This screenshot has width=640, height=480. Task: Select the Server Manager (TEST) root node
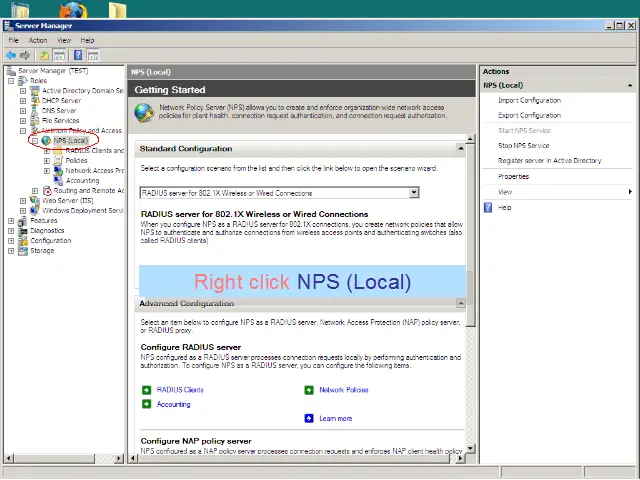pos(53,71)
